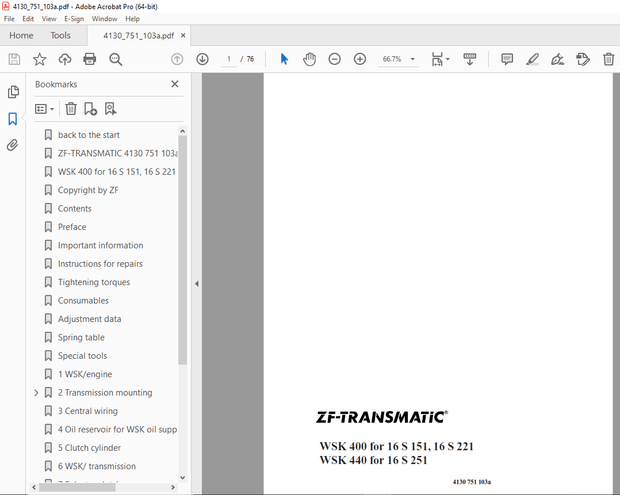620x495 pixels.
Task: Open Attachments paperclip panel
Action: coord(13,145)
